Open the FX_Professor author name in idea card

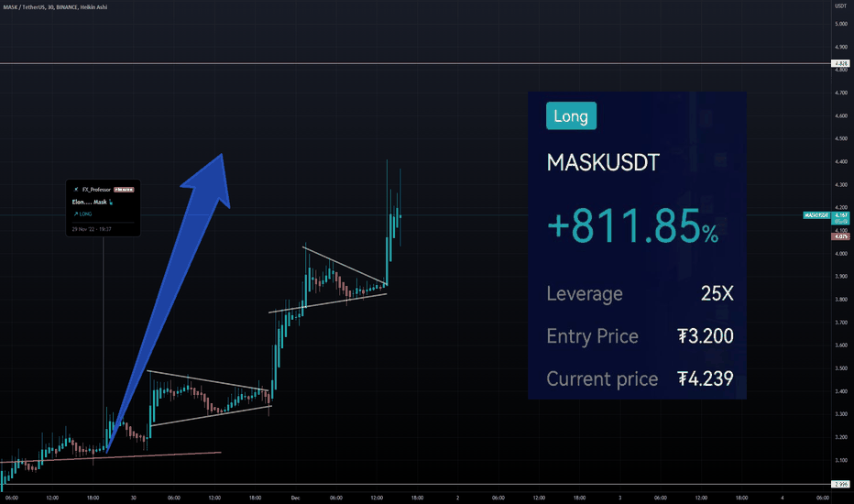point(96,190)
